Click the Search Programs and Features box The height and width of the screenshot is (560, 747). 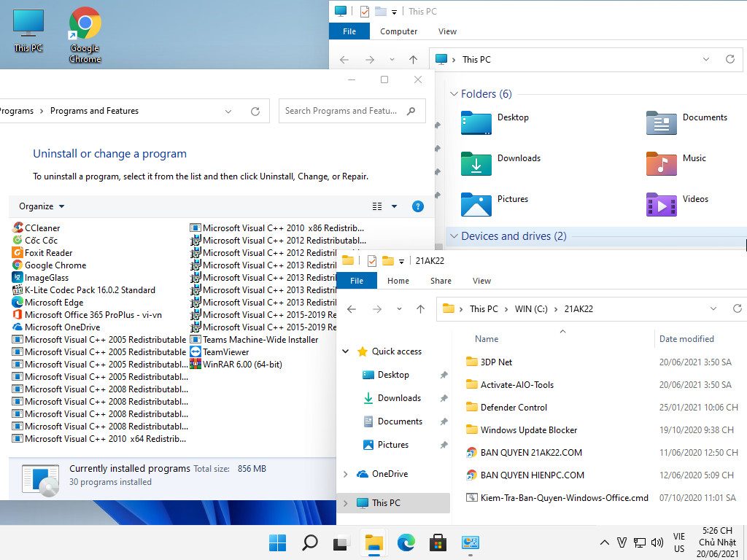click(352, 111)
